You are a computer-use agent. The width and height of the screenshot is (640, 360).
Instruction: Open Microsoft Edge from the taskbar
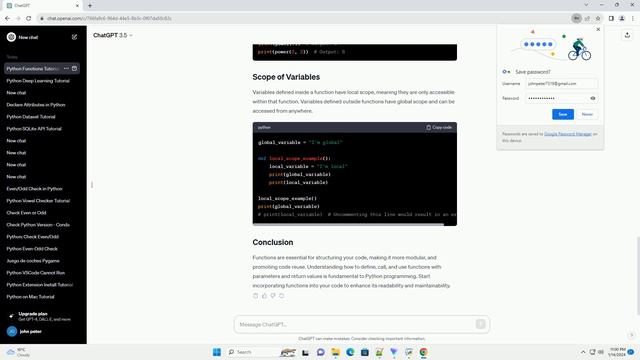350,352
